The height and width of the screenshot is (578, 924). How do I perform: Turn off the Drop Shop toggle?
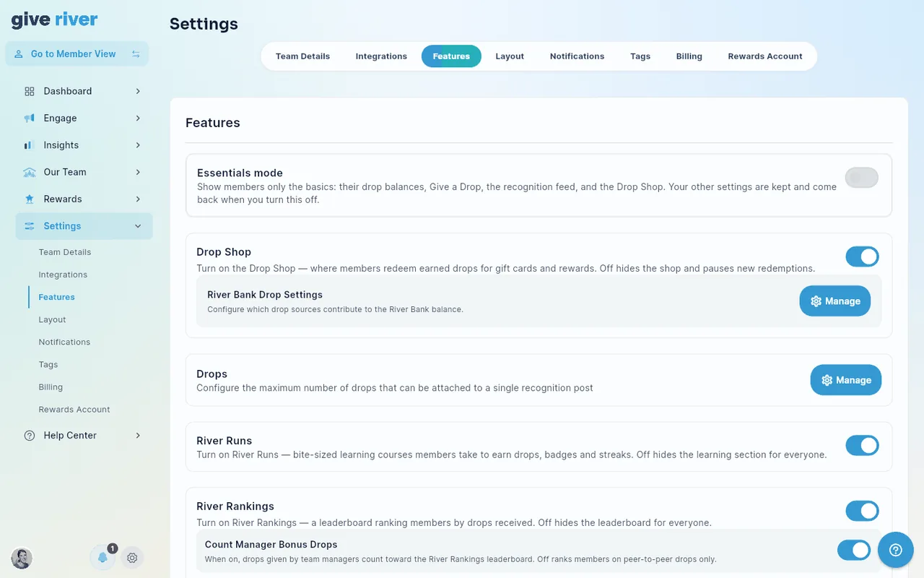[x=862, y=256]
